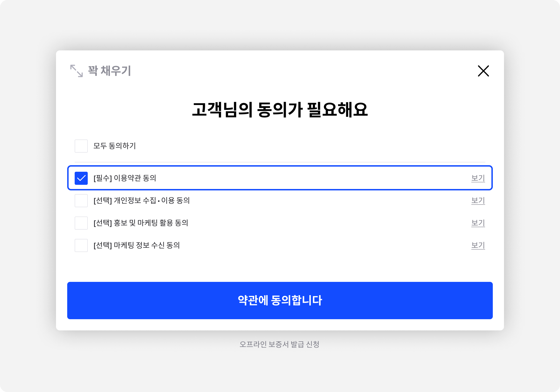
Task: Click 오프라인 보증서 발급 신청 link
Action: (280, 344)
